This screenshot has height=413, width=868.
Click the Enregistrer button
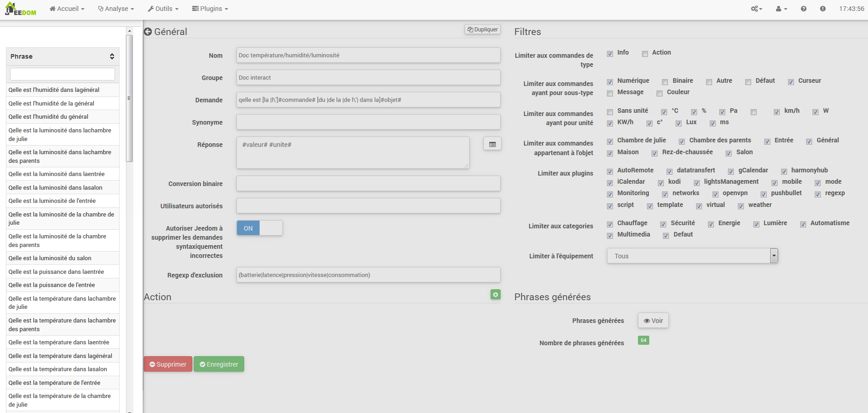pos(219,364)
